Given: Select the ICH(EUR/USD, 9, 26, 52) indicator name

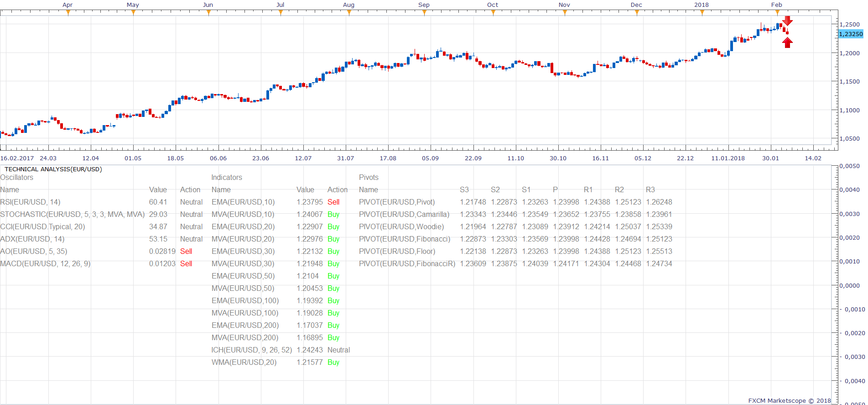Looking at the screenshot, I should (252, 350).
